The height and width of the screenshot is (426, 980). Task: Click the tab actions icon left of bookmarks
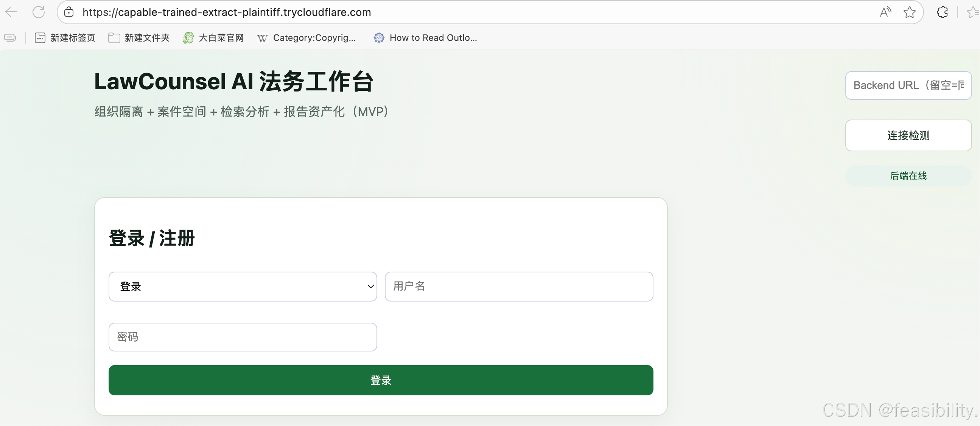(x=10, y=38)
